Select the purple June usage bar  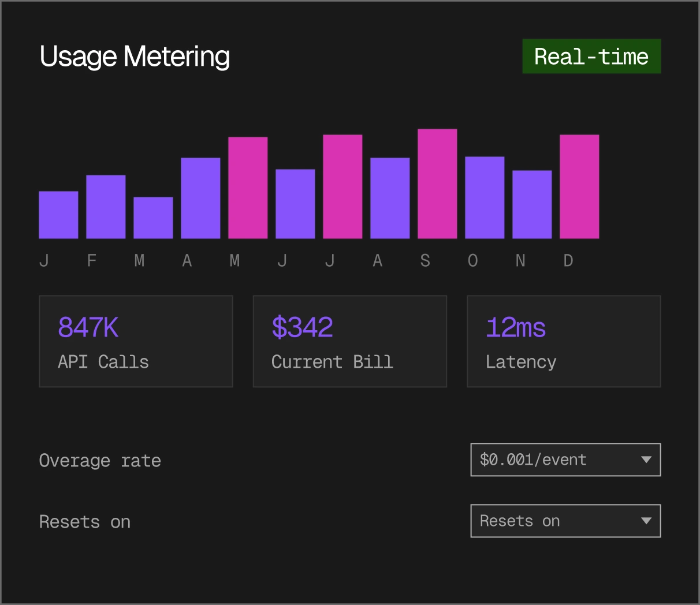click(295, 204)
